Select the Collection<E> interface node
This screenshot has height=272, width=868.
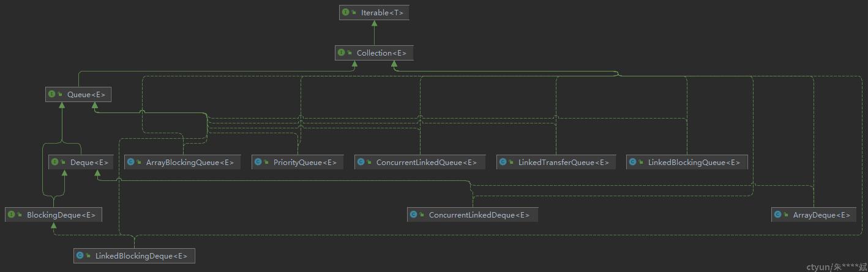click(x=374, y=53)
